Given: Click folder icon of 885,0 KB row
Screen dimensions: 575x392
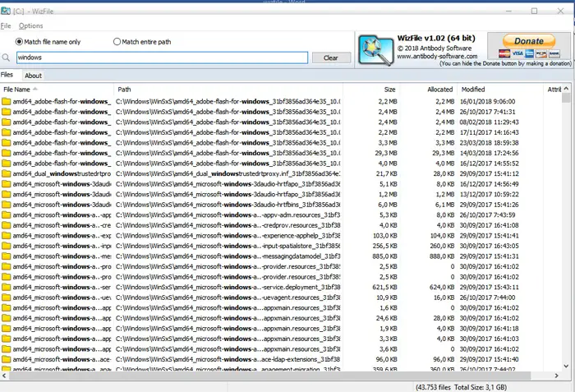Looking at the screenshot, I should pyautogui.click(x=7, y=256).
